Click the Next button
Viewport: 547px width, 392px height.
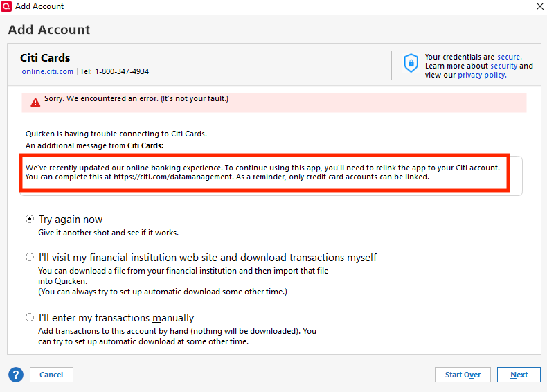519,375
